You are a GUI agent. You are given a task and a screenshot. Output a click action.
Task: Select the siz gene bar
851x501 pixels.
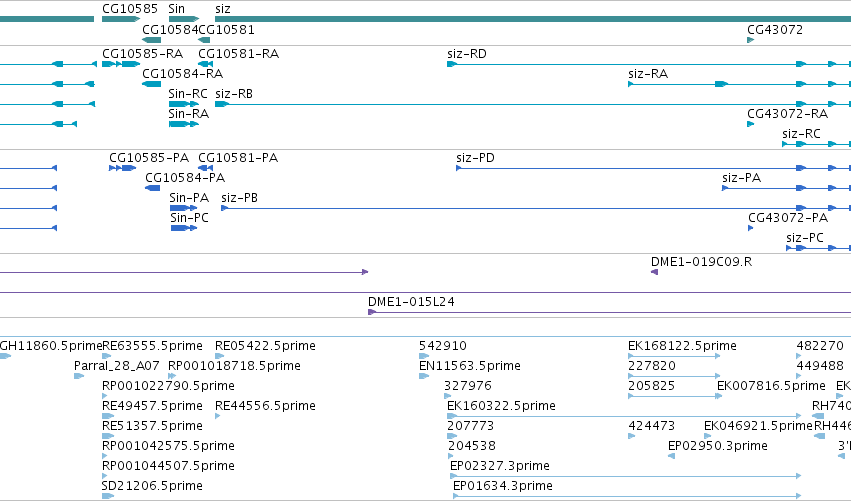[533, 19]
